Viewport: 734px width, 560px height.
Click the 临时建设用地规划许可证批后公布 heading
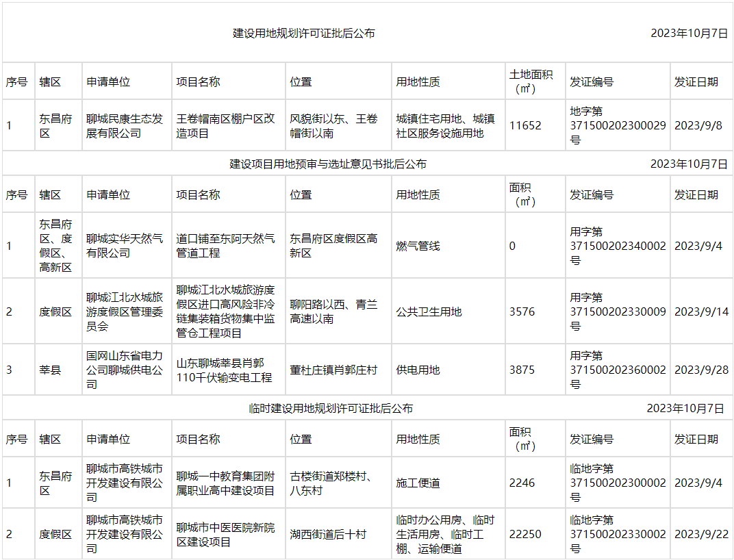(331, 409)
